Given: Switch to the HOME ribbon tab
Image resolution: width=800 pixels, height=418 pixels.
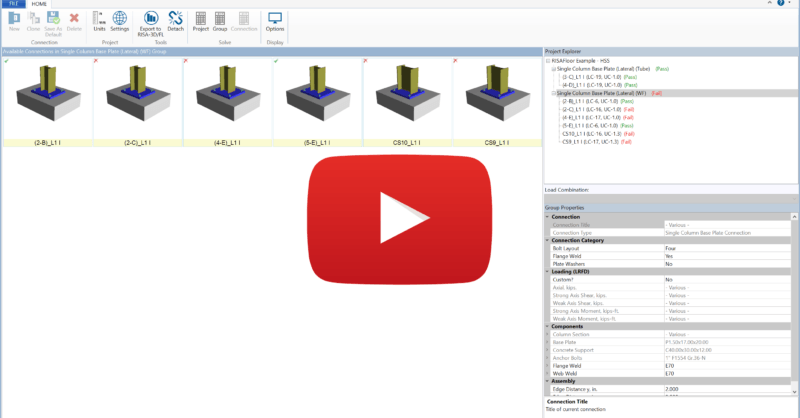Looking at the screenshot, I should point(39,4).
